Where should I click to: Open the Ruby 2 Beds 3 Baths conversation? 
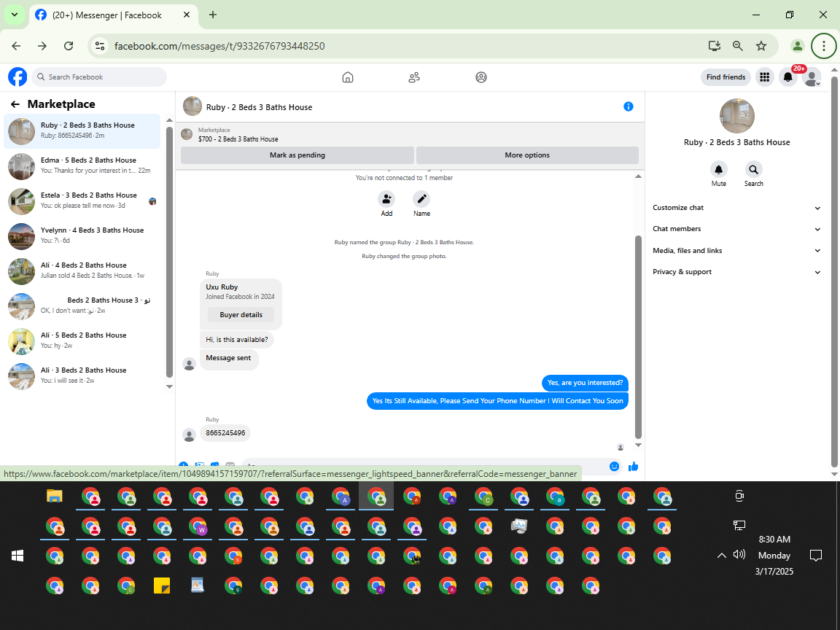82,131
